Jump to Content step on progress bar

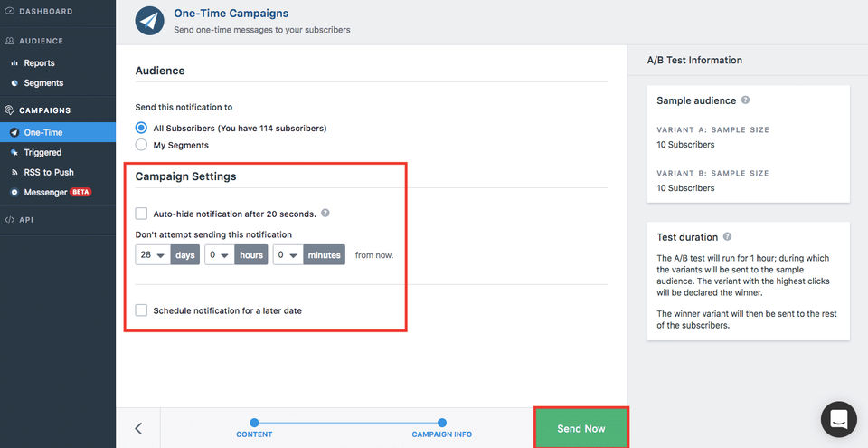[254, 423]
